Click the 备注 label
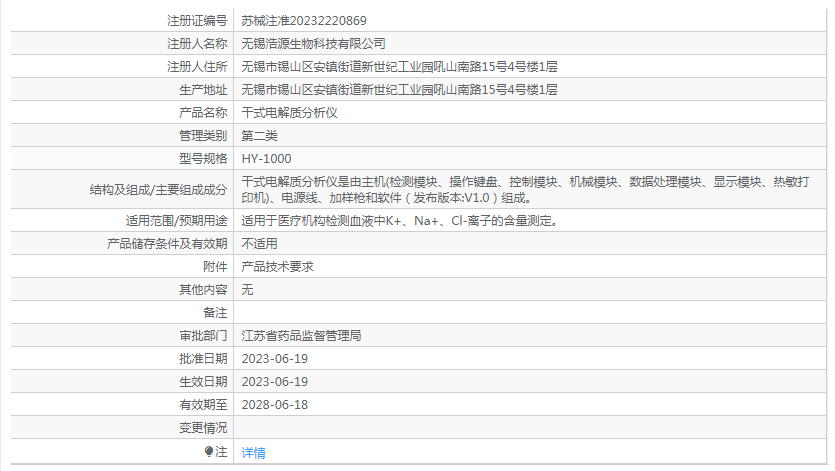This screenshot has width=835, height=471. (215, 313)
